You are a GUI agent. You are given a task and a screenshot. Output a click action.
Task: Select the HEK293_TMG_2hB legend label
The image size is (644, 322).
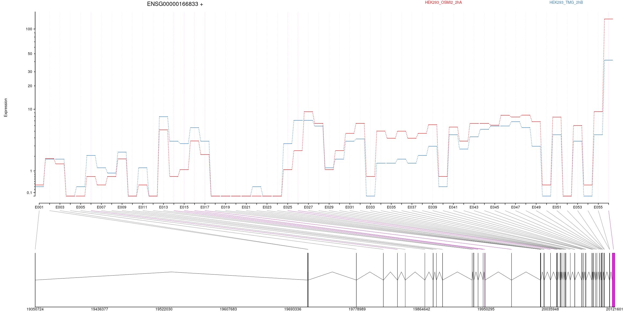(566, 2)
